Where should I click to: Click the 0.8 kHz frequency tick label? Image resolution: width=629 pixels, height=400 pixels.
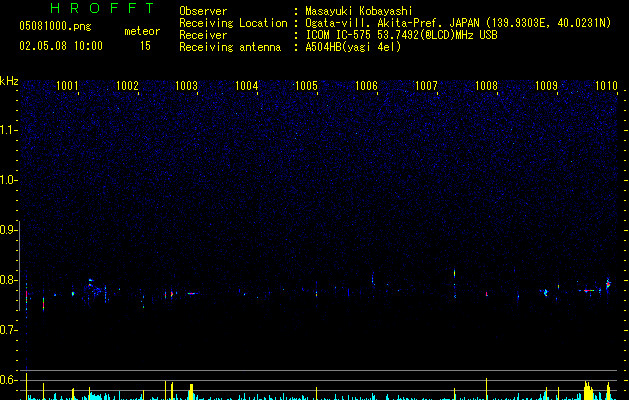8,280
